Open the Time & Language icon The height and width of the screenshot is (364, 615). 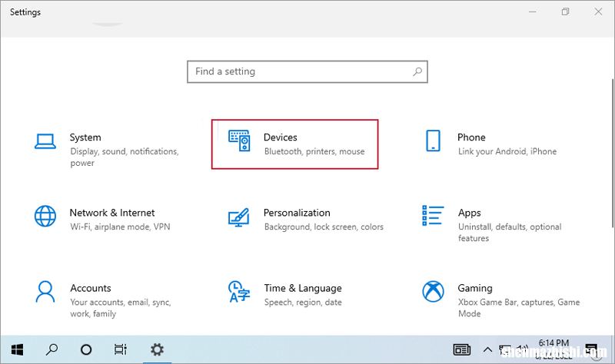coord(239,292)
